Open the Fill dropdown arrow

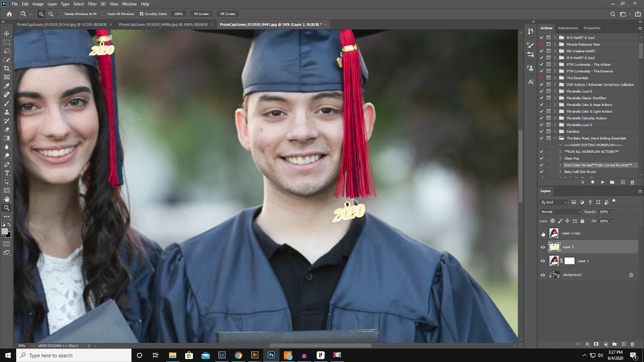[612, 221]
